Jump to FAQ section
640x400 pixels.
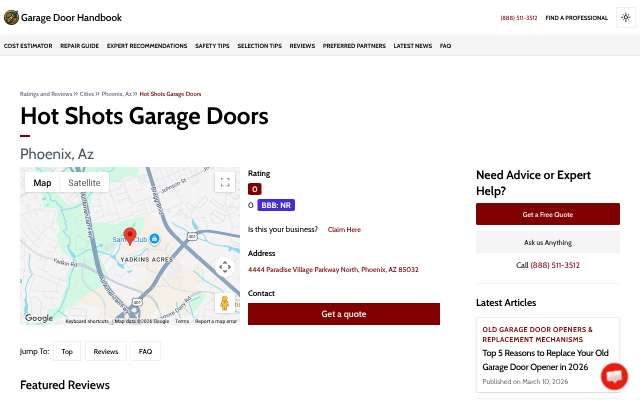click(x=145, y=351)
